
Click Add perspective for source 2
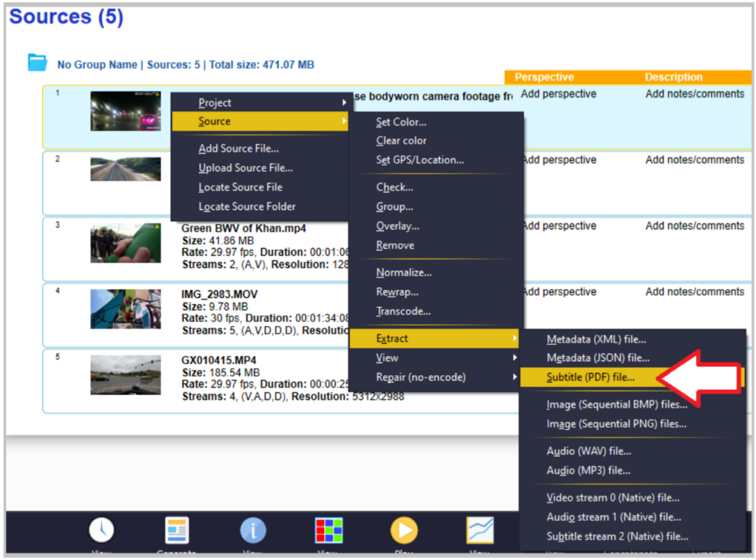[x=560, y=160]
